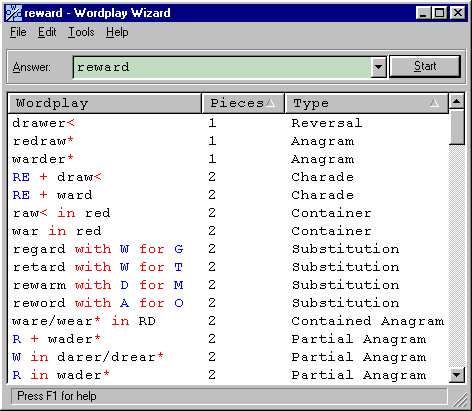Click the scrollbar up arrow
This screenshot has width=472, height=411.
(x=457, y=101)
